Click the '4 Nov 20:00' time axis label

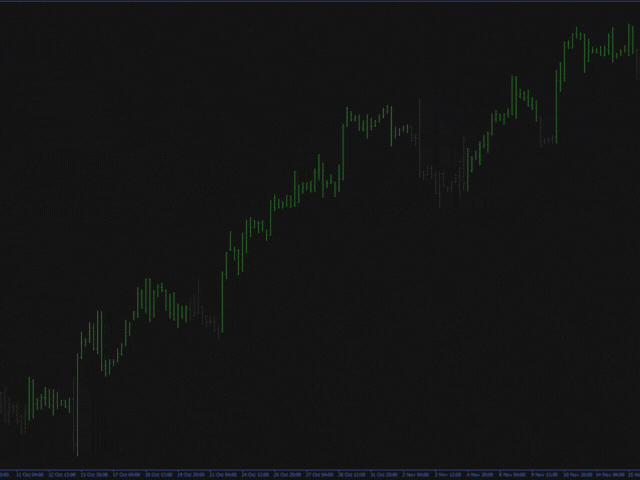coord(480,475)
